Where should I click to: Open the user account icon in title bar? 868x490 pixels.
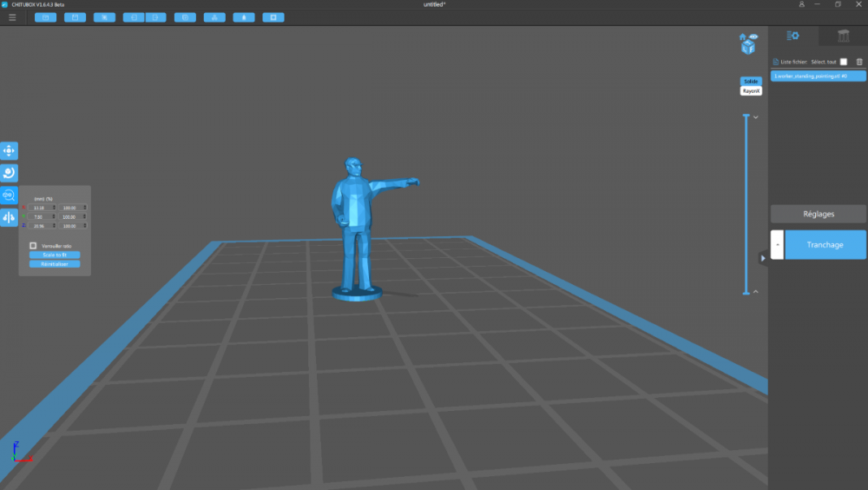pos(801,4)
